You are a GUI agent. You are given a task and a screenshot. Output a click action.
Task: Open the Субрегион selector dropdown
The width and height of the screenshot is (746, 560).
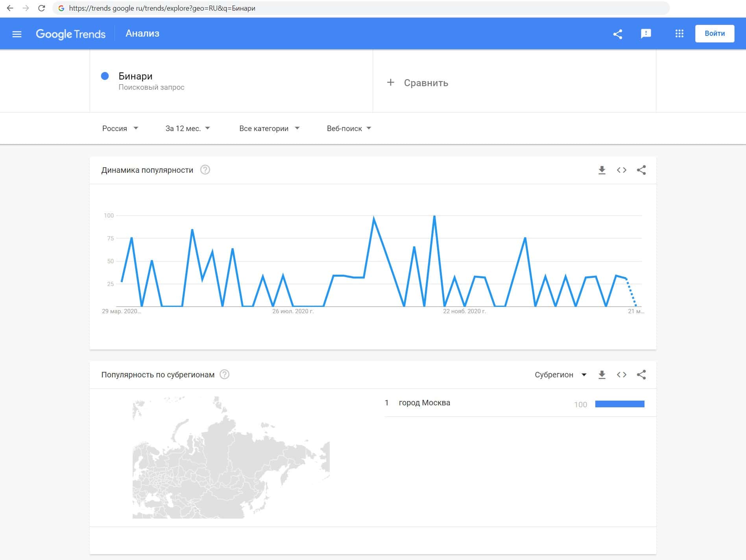click(x=560, y=375)
